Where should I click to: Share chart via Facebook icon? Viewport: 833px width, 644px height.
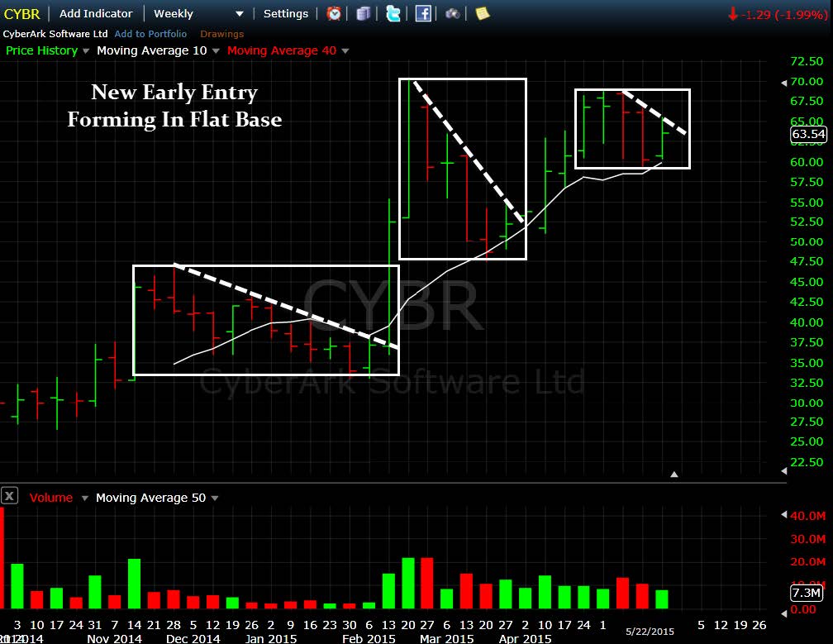423,13
